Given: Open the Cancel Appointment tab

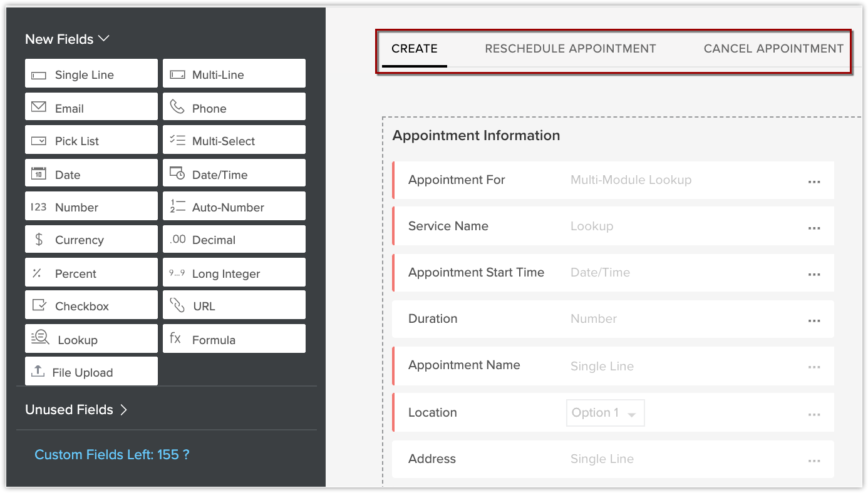Looking at the screenshot, I should coord(773,49).
